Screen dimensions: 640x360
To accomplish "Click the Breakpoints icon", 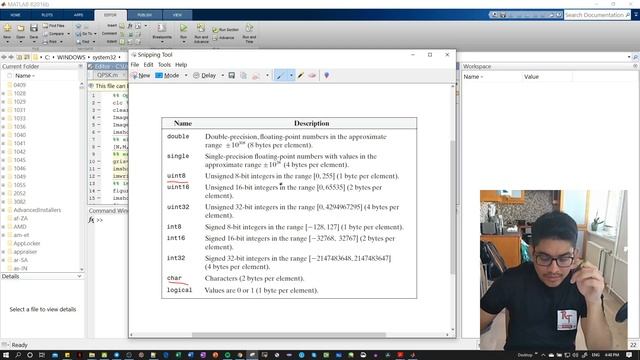I will (x=162, y=29).
